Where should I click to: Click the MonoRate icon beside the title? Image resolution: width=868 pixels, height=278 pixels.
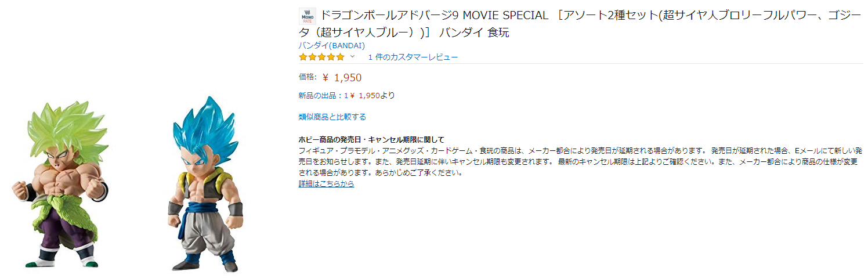pos(308,16)
